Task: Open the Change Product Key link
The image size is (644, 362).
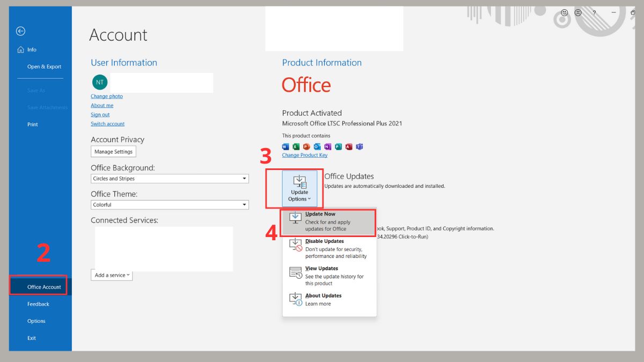Action: pyautogui.click(x=304, y=155)
